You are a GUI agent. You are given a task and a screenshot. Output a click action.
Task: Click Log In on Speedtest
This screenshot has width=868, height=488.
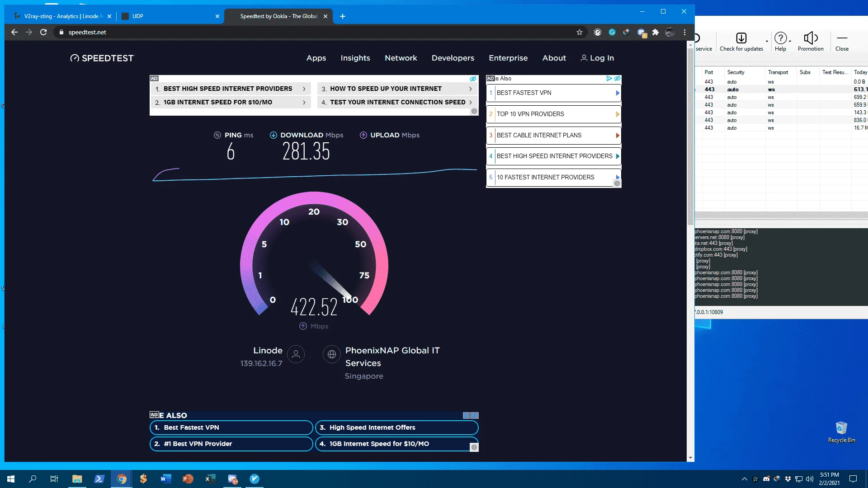click(x=597, y=58)
